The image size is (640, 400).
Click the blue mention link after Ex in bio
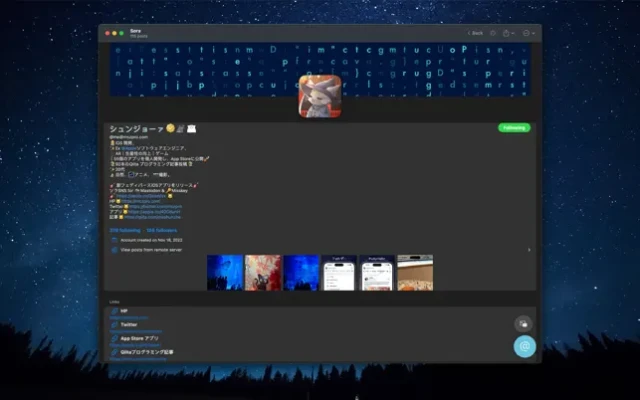pos(128,148)
